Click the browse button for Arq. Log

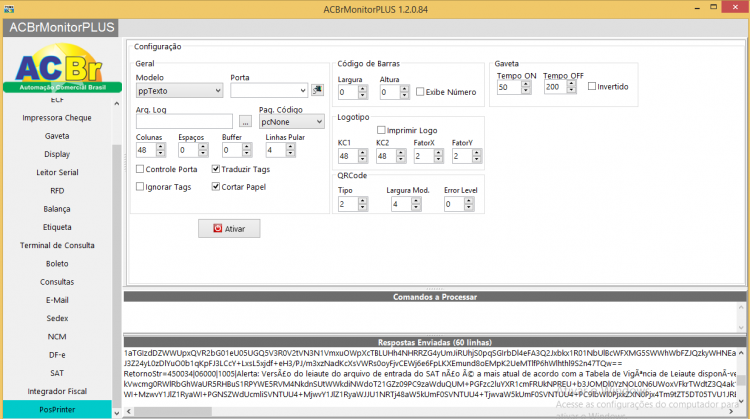point(245,121)
